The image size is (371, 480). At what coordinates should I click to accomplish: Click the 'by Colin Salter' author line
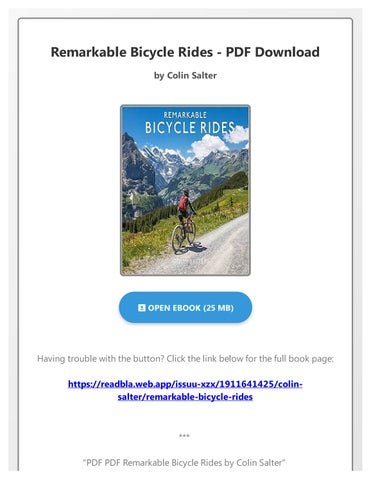185,76
